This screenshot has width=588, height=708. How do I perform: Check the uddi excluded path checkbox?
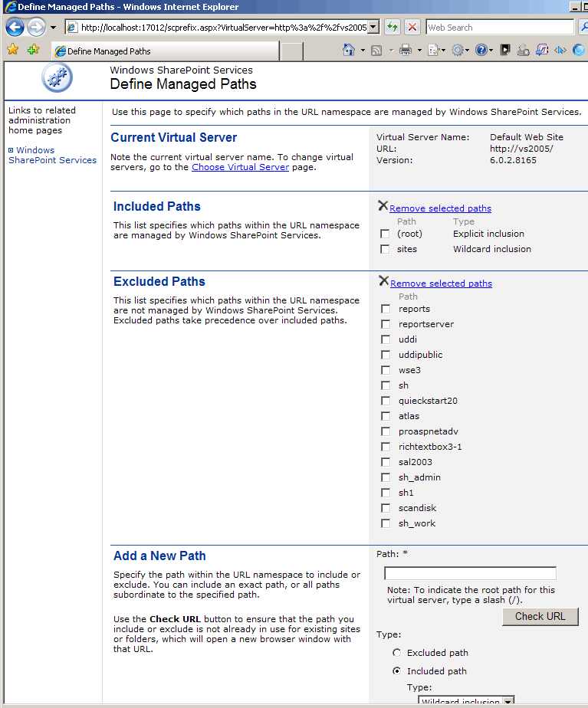(386, 339)
